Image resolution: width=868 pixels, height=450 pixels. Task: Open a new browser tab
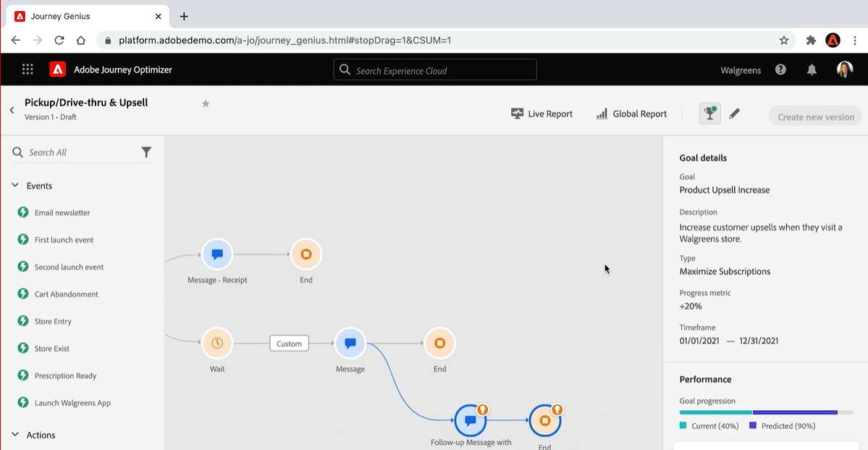point(185,16)
